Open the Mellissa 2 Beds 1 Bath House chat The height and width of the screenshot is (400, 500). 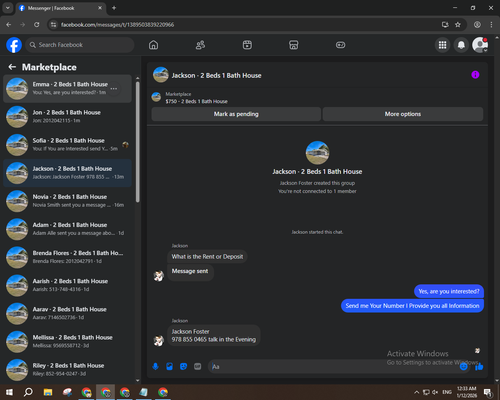point(67,342)
